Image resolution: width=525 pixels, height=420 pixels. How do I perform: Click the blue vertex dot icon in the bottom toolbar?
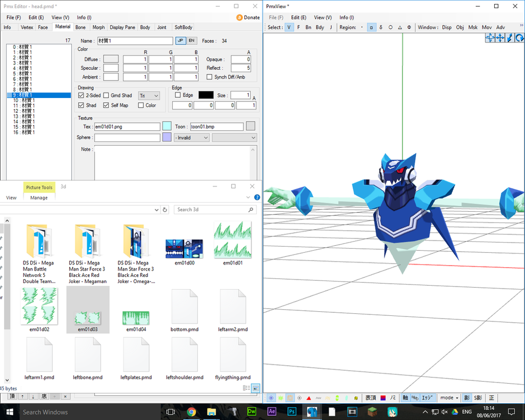click(x=271, y=398)
